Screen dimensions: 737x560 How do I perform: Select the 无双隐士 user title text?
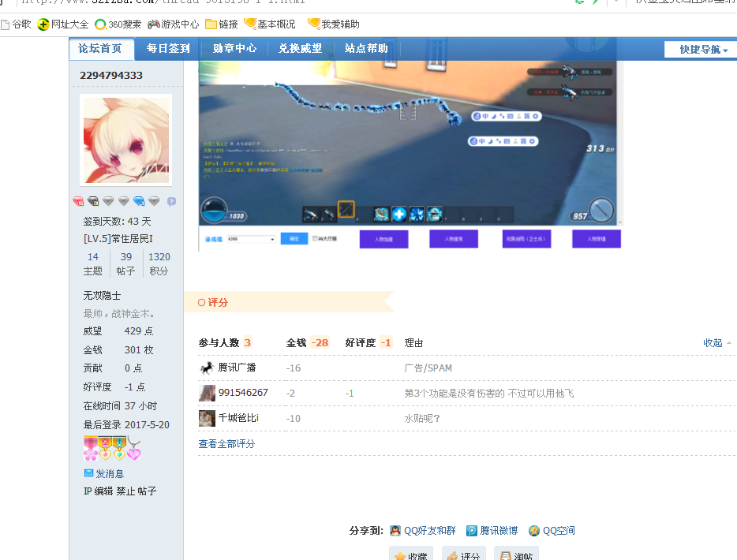tap(102, 296)
